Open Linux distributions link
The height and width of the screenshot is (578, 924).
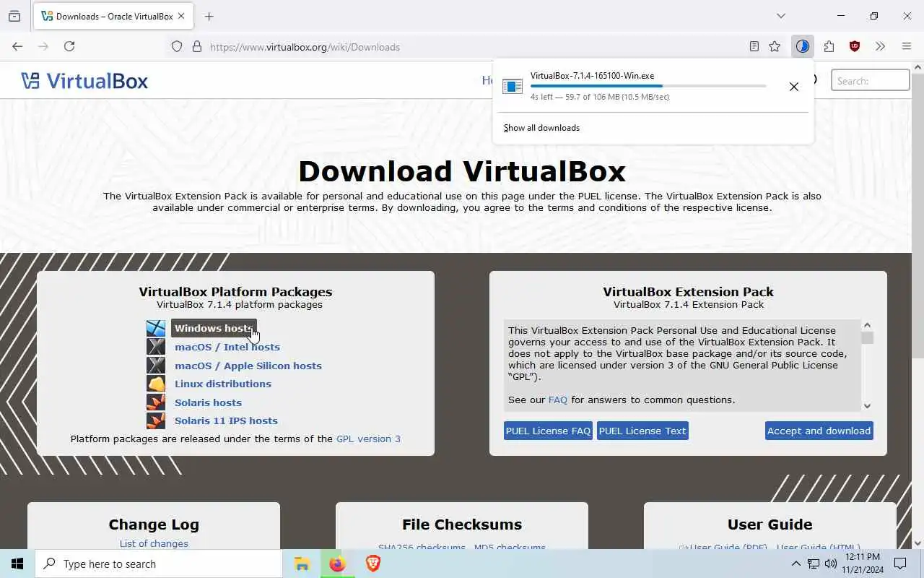(x=223, y=384)
